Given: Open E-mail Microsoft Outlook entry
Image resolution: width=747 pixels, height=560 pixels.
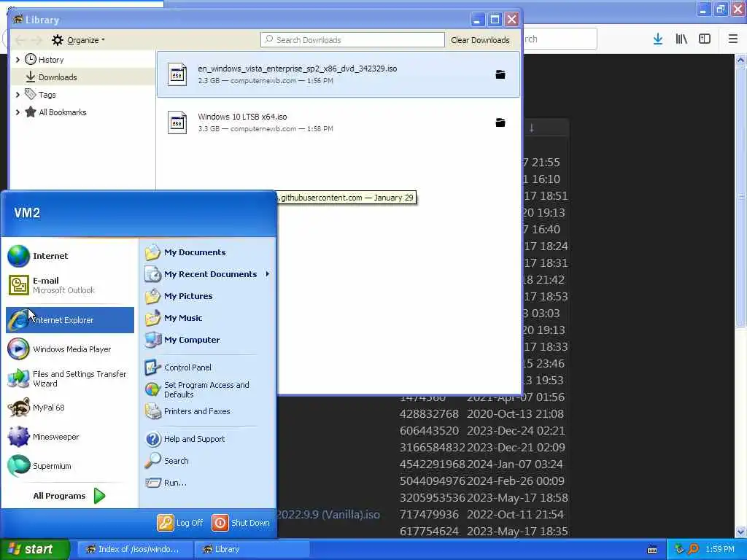Looking at the screenshot, I should (69, 285).
